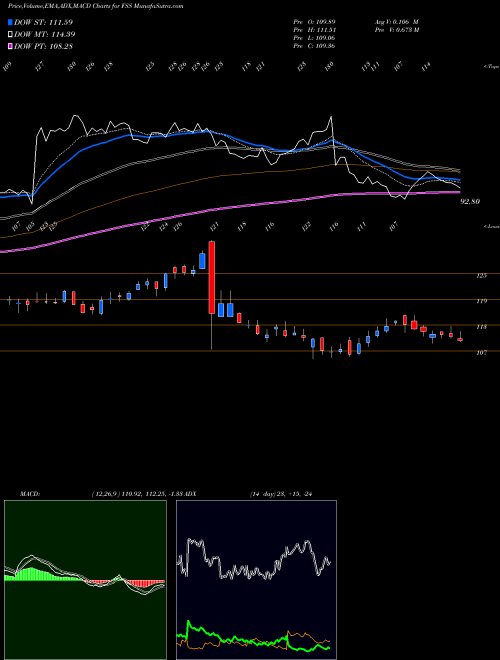Click the 'Pre V: 0.673 M' value

pyautogui.click(x=398, y=30)
